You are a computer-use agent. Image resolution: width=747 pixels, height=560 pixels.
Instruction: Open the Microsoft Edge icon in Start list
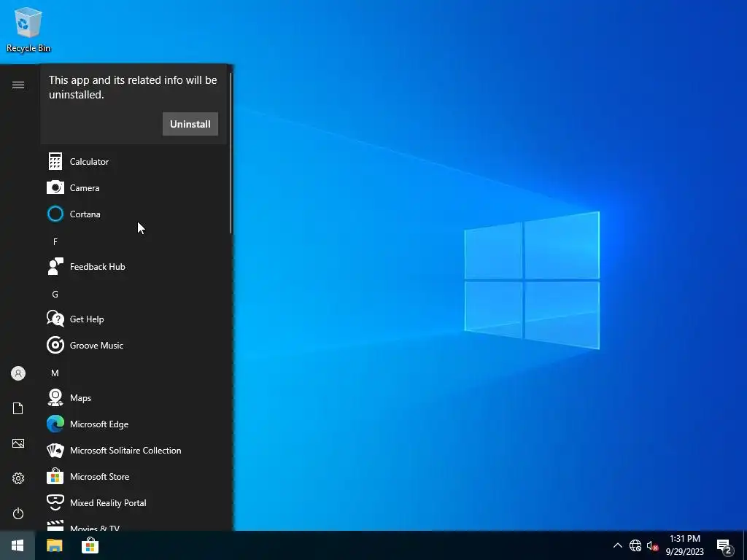55,424
